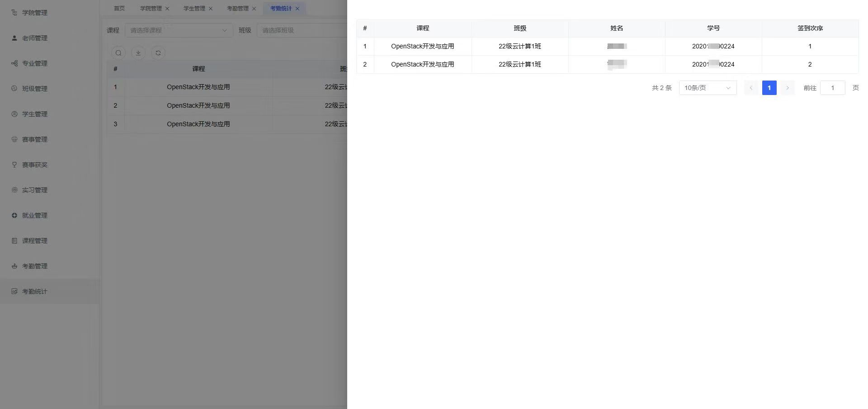Click the 签到次序 column header
The height and width of the screenshot is (409, 868).
(x=810, y=28)
